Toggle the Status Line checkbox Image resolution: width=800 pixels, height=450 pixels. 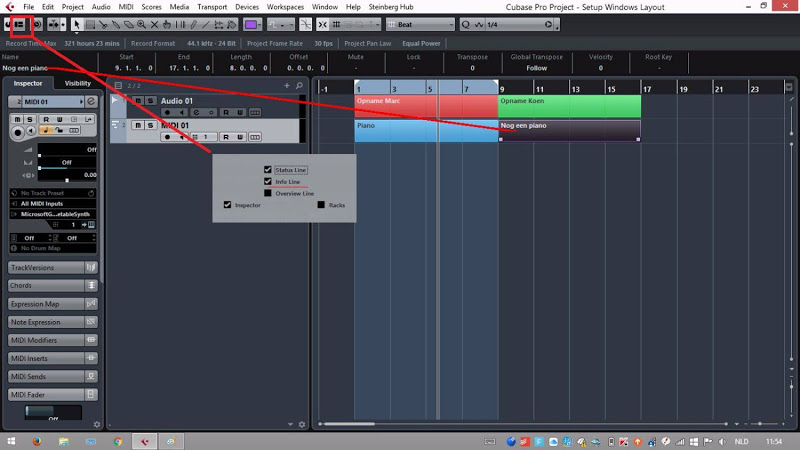click(x=268, y=169)
